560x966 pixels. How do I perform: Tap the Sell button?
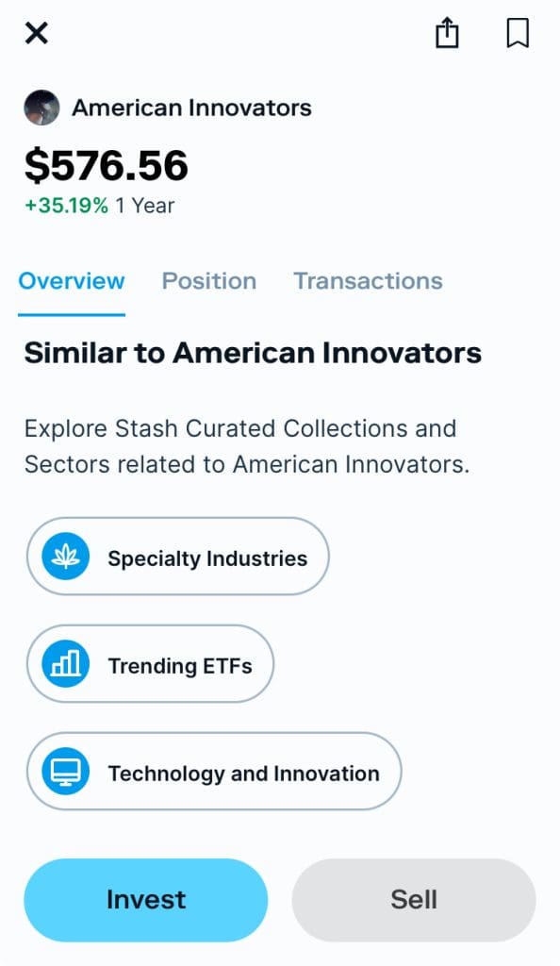(413, 899)
